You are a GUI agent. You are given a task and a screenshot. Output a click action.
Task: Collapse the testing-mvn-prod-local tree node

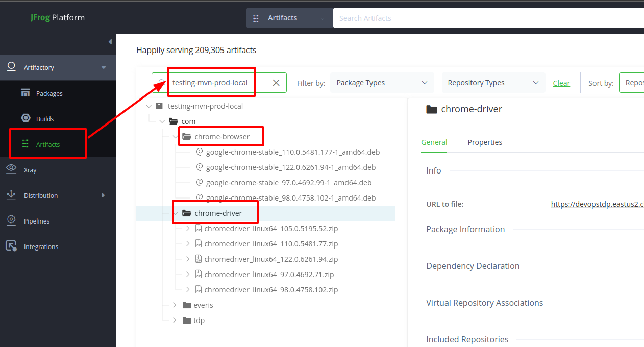[149, 106]
